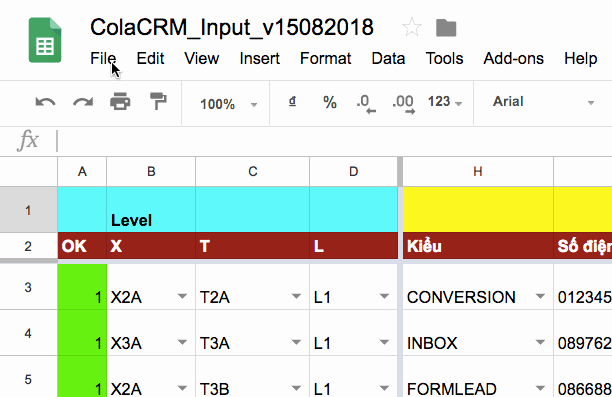The width and height of the screenshot is (612, 397).
Task: Open the File menu
Action: pyautogui.click(x=103, y=59)
